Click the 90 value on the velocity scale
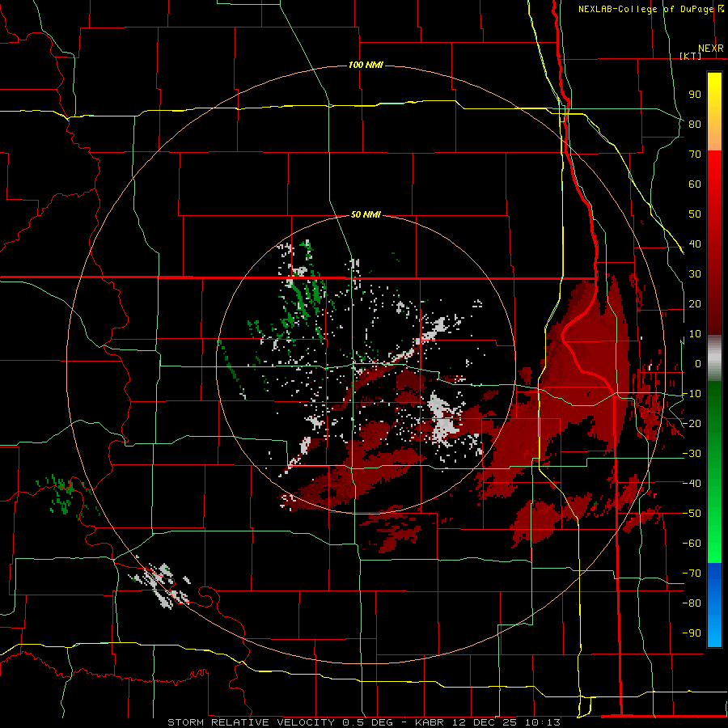The height and width of the screenshot is (728, 728). click(695, 95)
